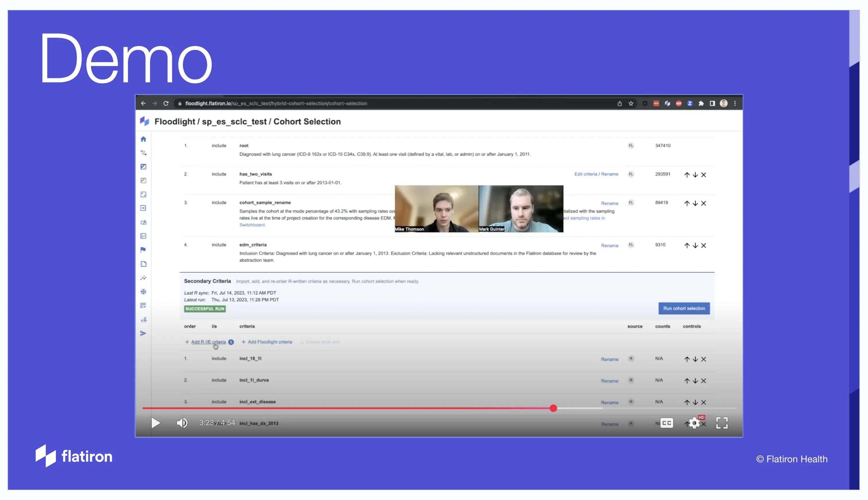Click the browser page reload icon

click(166, 103)
